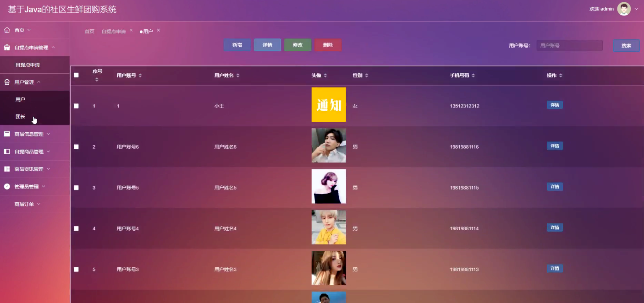
Task: Open 详情 for 用户账号5
Action: point(555,187)
